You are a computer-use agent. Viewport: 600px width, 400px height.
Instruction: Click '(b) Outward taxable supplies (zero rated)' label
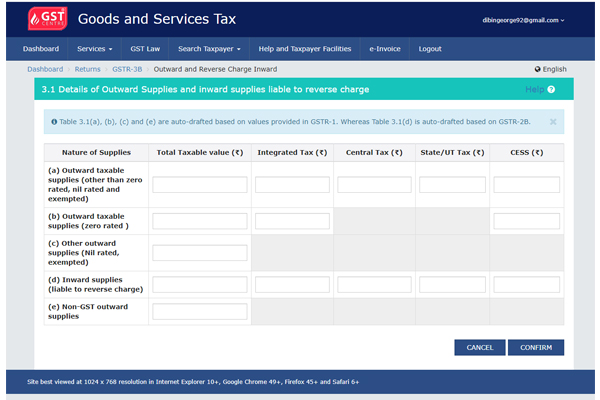[x=88, y=221]
